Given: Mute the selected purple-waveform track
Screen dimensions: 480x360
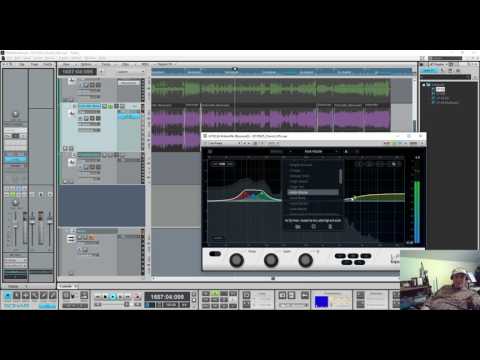Looking at the screenshot, I should 104,106.
